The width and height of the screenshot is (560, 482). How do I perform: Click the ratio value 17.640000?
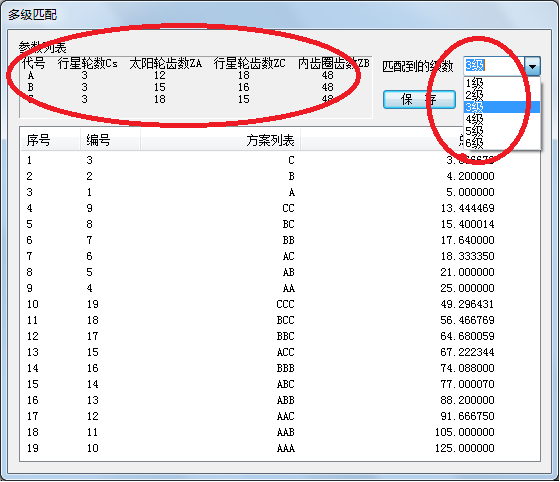(468, 240)
